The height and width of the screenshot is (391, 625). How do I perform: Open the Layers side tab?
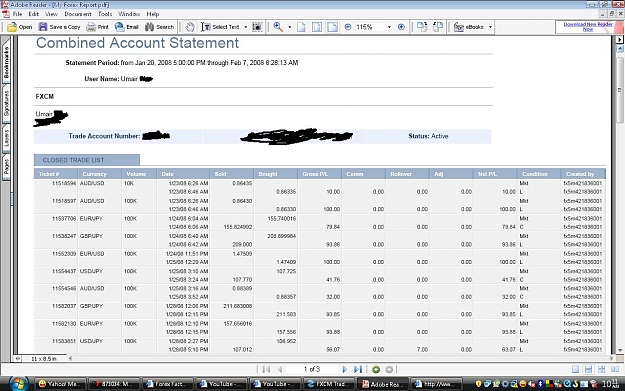click(6, 138)
